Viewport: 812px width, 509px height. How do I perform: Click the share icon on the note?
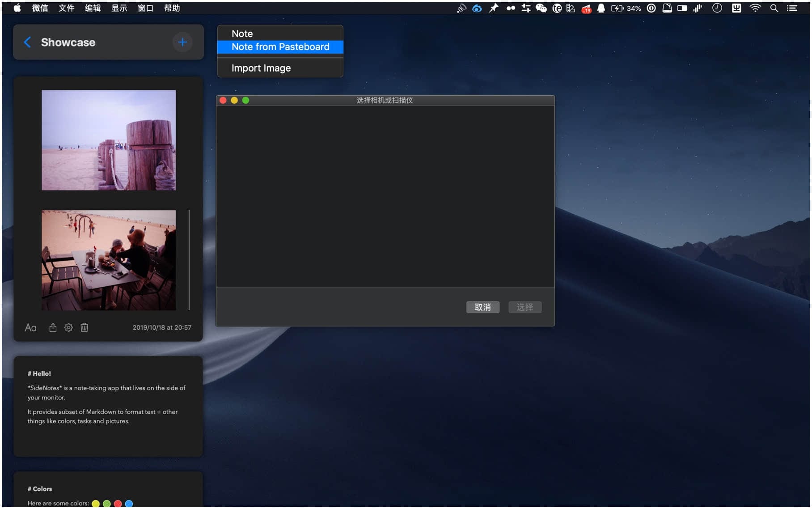coord(53,327)
